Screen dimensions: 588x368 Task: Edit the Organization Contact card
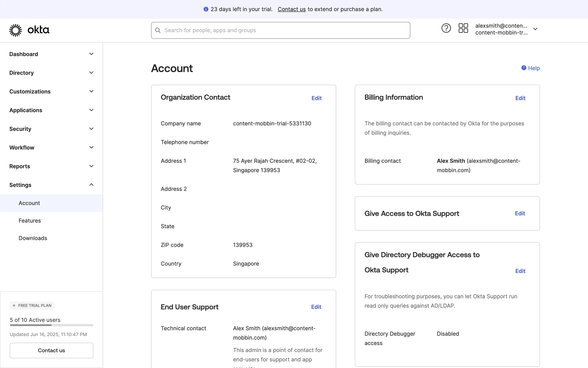coord(316,98)
